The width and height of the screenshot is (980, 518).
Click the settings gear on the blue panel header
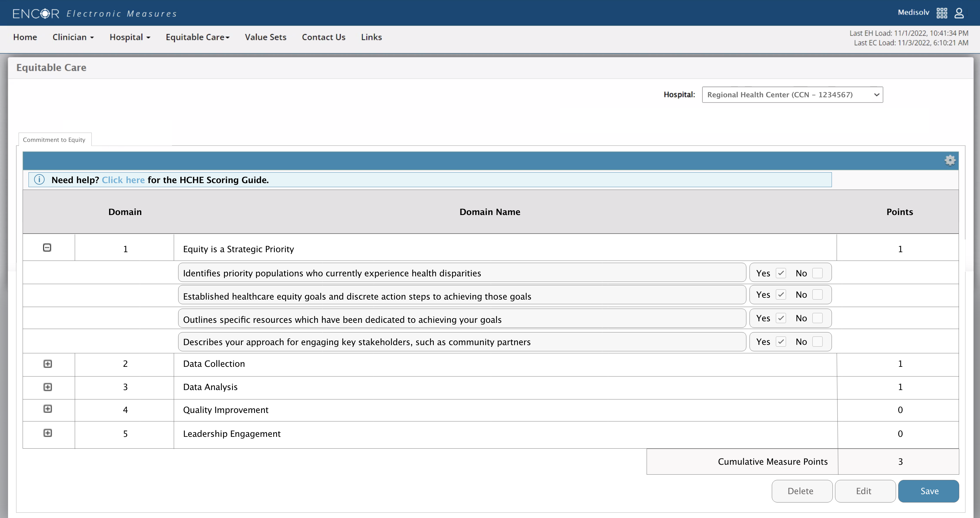pos(950,160)
